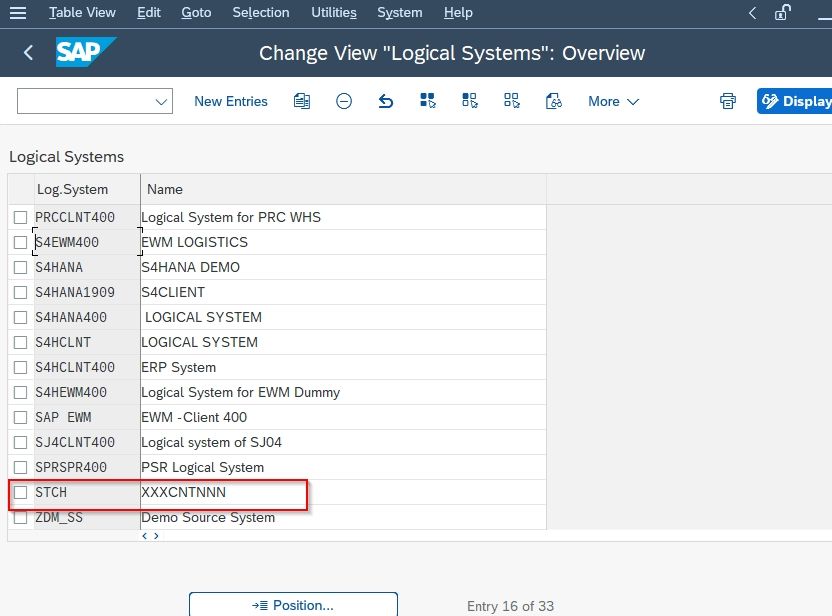Select the SPRSPR400 row checkbox

(21, 467)
